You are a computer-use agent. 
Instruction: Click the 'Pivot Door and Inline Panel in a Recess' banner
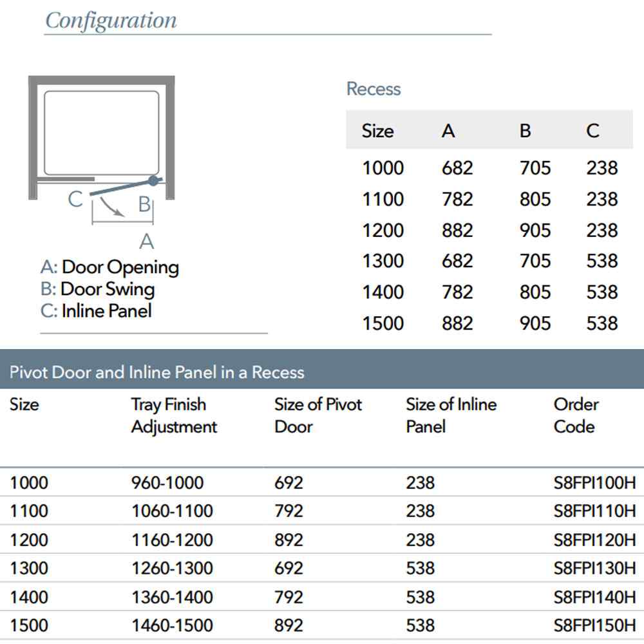[322, 369]
